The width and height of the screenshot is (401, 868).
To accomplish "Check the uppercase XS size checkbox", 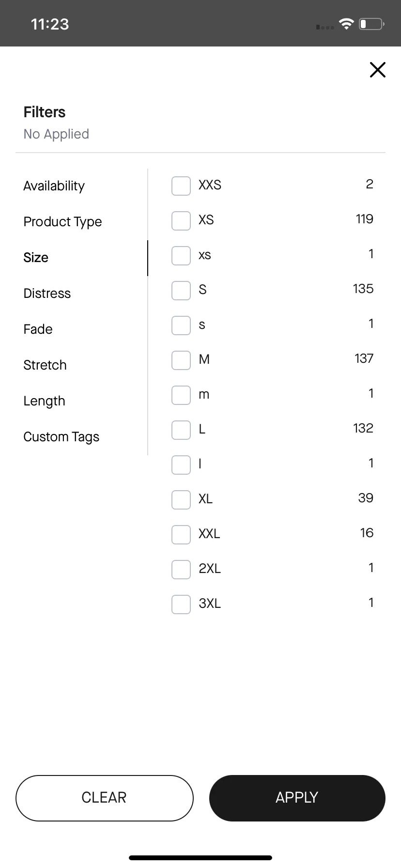I will pyautogui.click(x=181, y=221).
